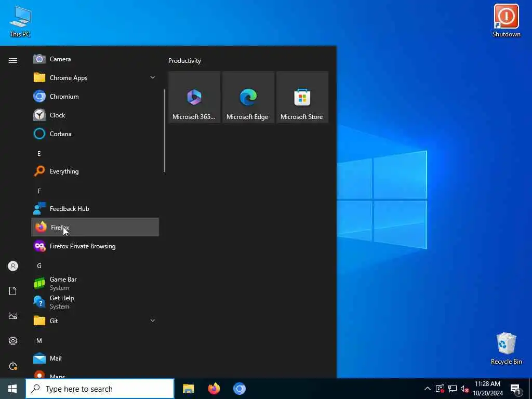The width and height of the screenshot is (532, 399).
Task: Jump to letter F section header
Action: click(39, 191)
